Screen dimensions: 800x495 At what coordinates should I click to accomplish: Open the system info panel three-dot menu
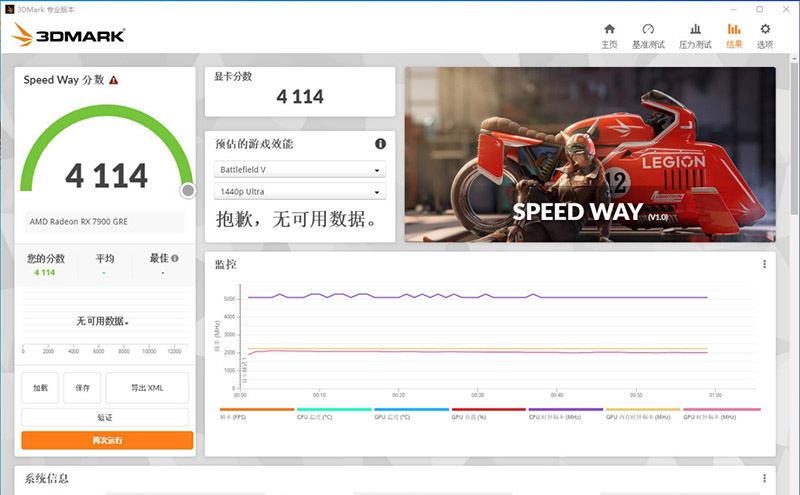(x=764, y=478)
